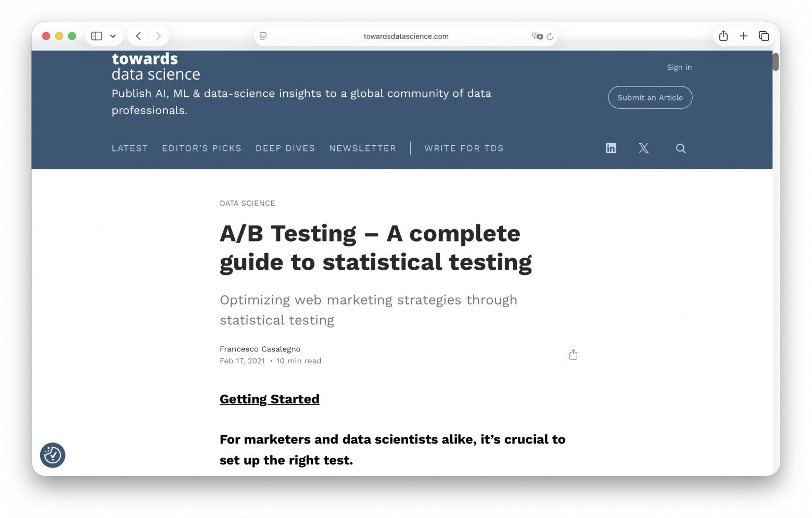
Task: Click the X (Twitter) icon
Action: tap(644, 148)
